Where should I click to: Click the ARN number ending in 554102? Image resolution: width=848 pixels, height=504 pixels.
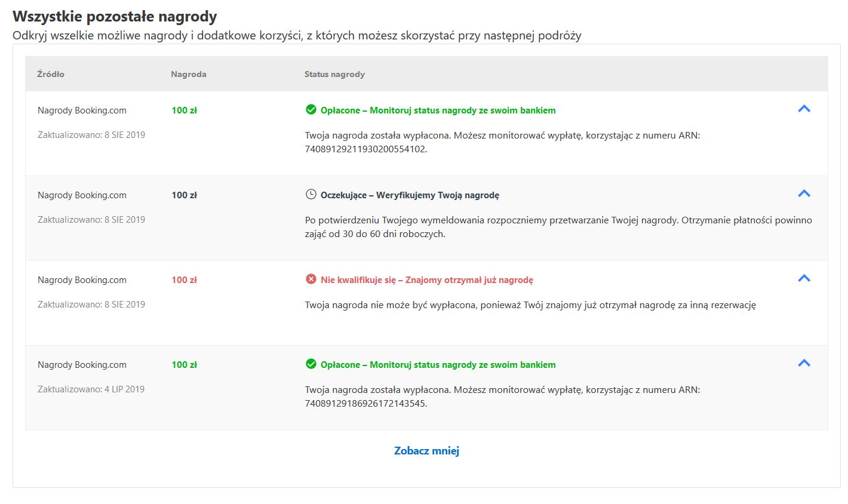point(366,149)
